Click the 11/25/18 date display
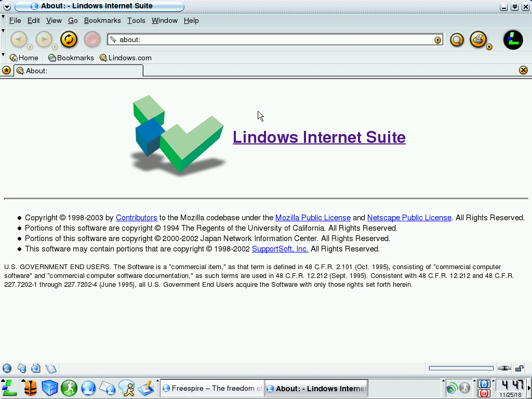Viewport: 532px width, 399px height. point(511,395)
